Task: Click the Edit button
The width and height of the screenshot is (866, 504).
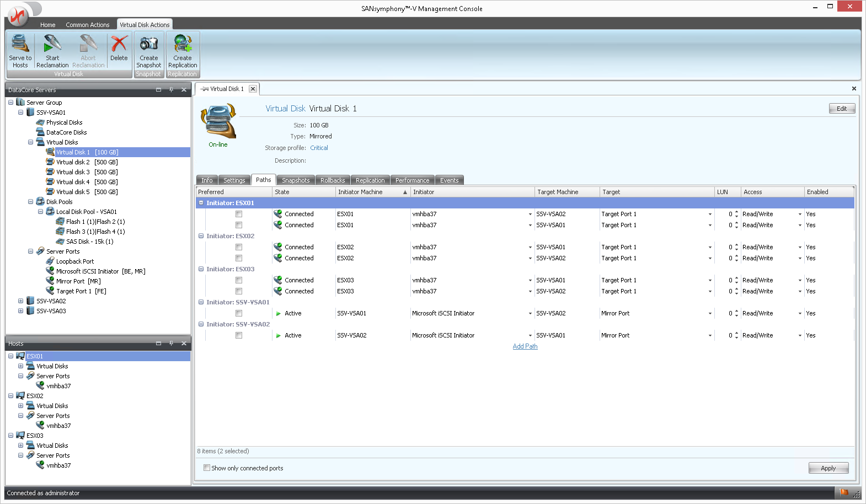Action: [x=841, y=109]
